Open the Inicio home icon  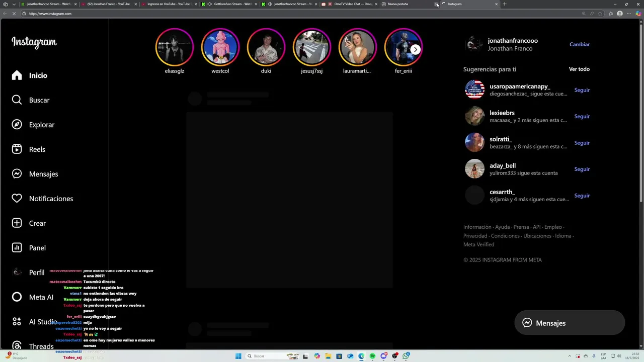[x=17, y=75]
